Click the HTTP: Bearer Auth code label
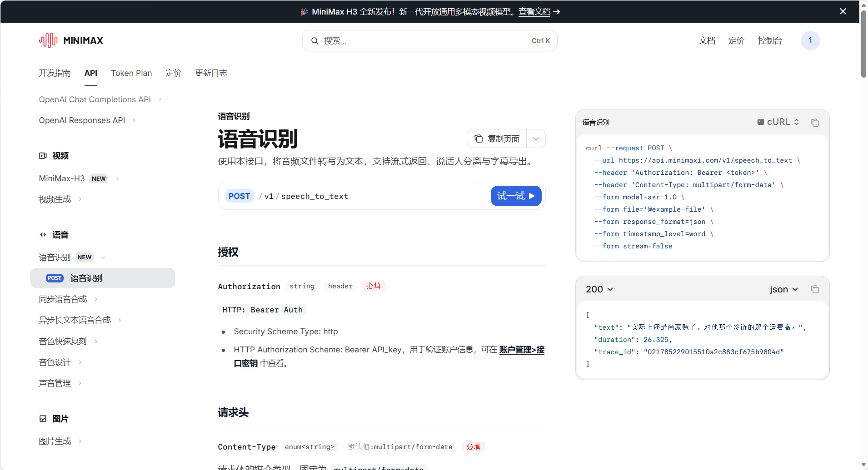 263,310
